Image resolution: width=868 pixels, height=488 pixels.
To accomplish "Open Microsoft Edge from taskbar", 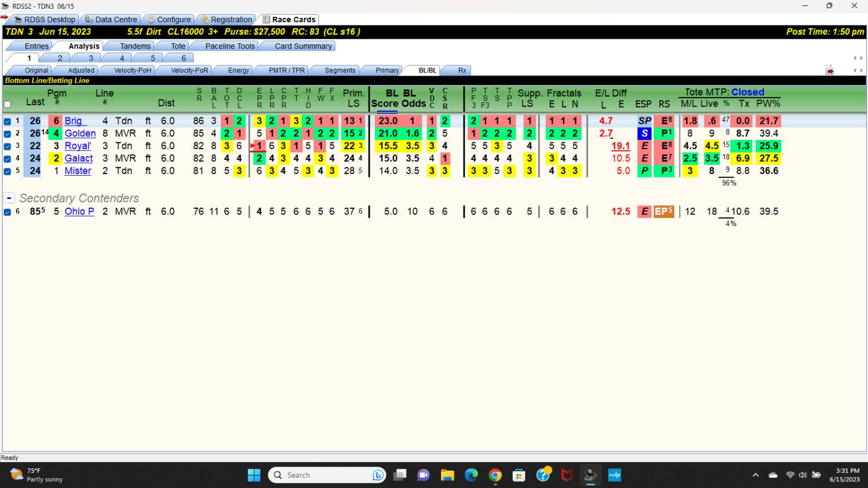I will [x=472, y=475].
